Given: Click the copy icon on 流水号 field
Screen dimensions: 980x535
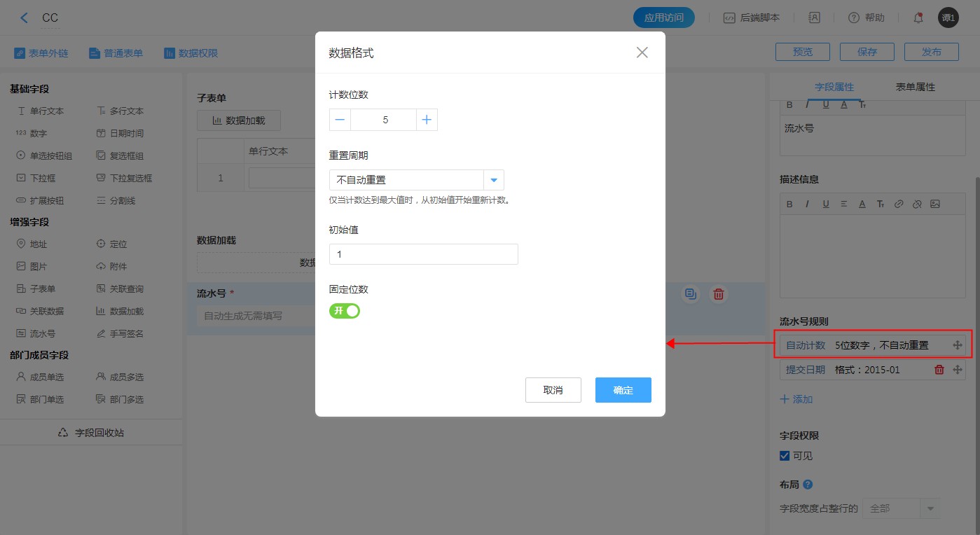Looking at the screenshot, I should pos(691,294).
